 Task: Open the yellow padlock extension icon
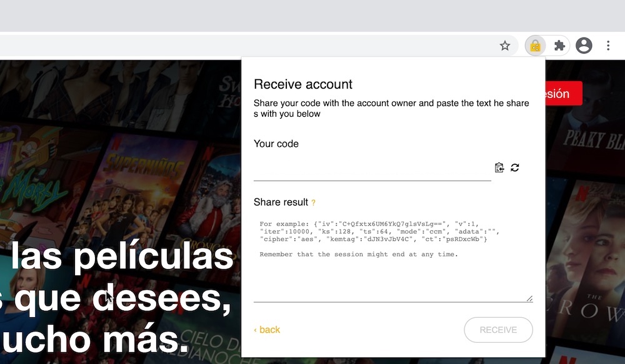pyautogui.click(x=535, y=46)
